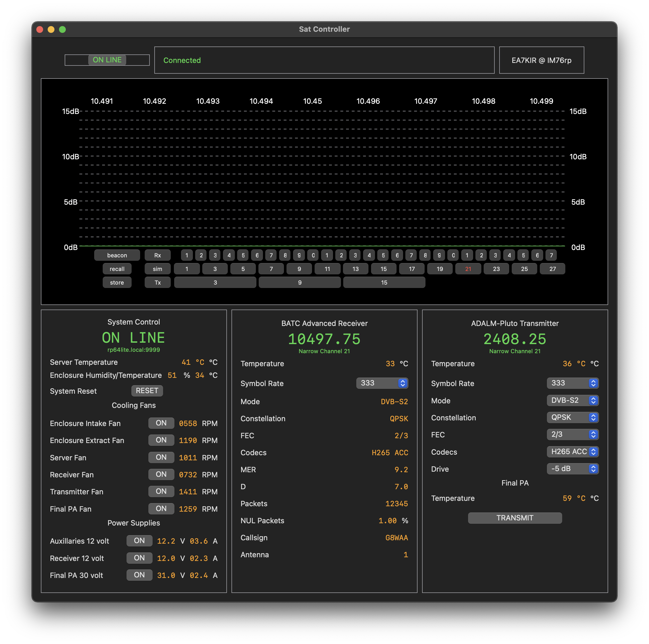Image resolution: width=649 pixels, height=644 pixels.
Task: Toggle Final PA 30 volt supply
Action: pos(139,575)
